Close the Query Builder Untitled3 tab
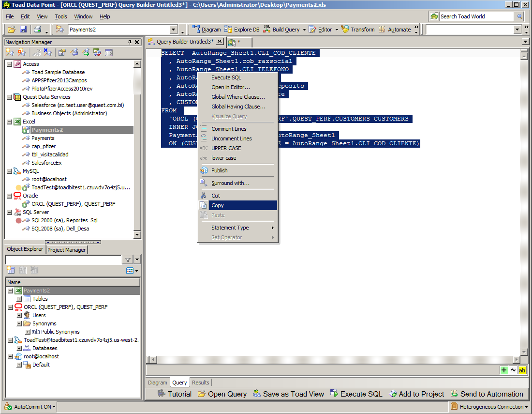This screenshot has width=532, height=414. click(x=220, y=41)
